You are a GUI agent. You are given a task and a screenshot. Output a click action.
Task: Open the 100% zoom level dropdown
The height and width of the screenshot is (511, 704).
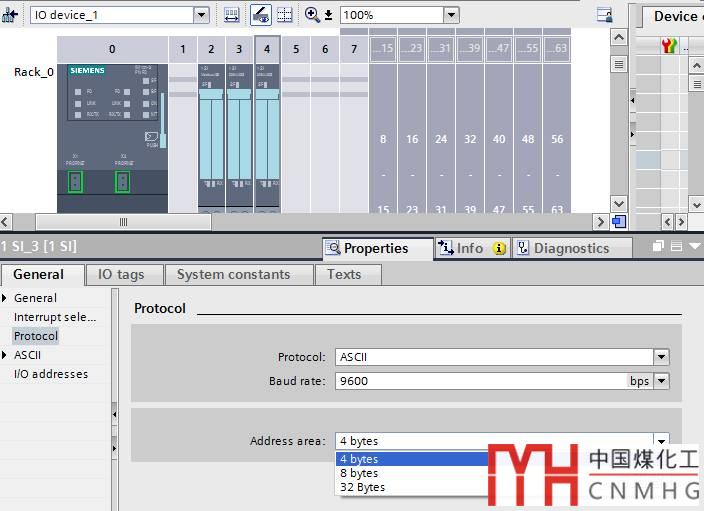(451, 15)
